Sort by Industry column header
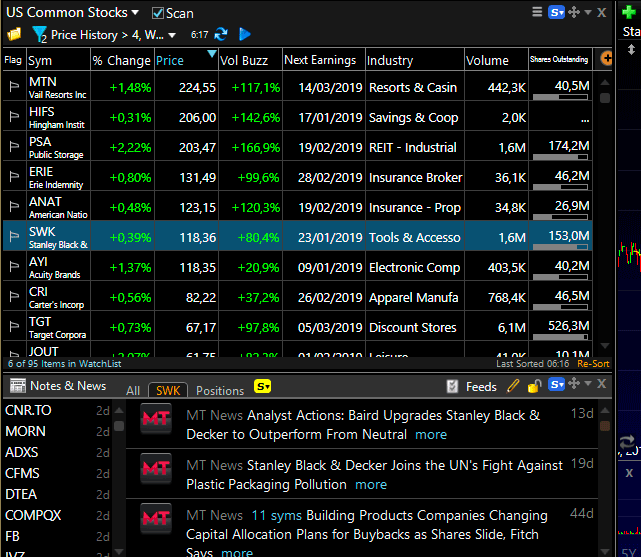 tap(415, 60)
